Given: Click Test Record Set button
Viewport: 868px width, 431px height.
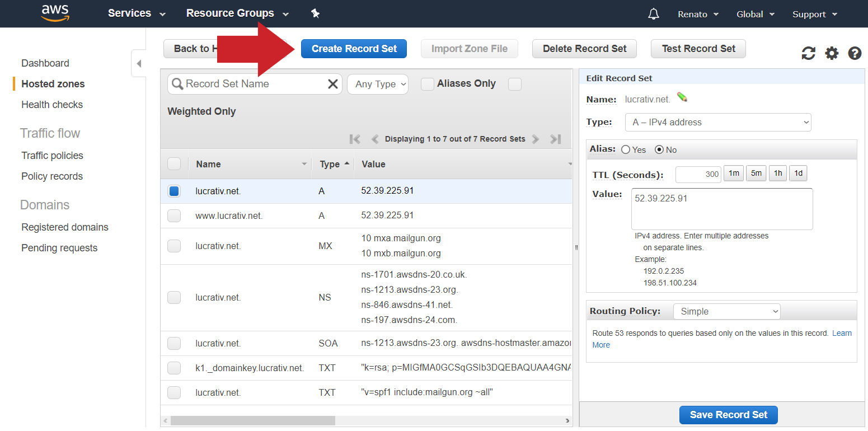Looking at the screenshot, I should [698, 49].
